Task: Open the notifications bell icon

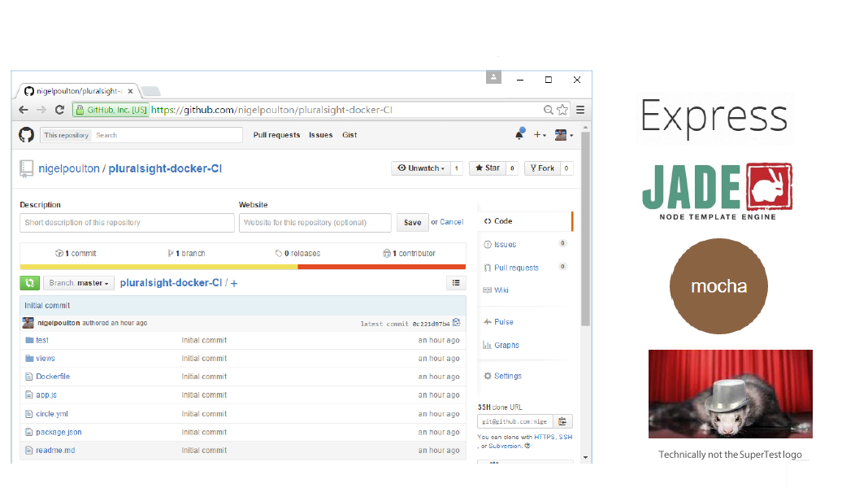Action: (x=519, y=135)
